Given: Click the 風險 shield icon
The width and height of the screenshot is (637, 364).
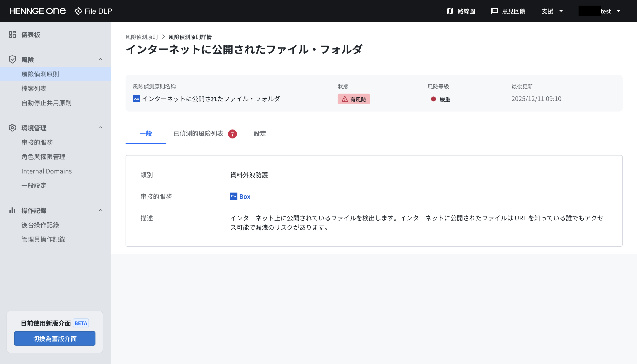Looking at the screenshot, I should (12, 59).
